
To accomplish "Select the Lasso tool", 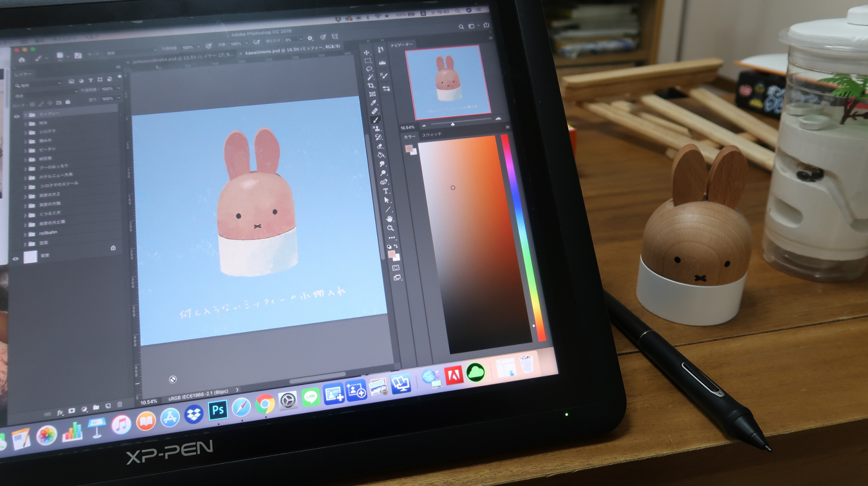I will 369,69.
